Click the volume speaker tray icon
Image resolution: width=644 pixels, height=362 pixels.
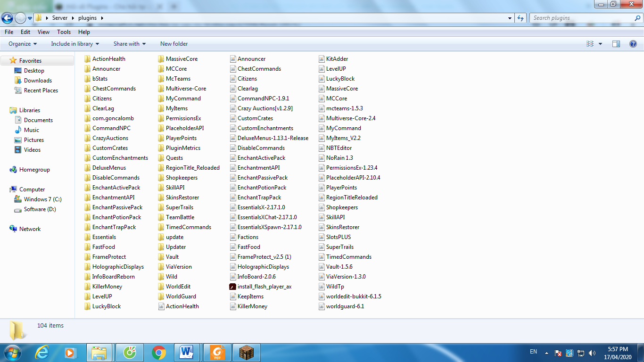592,353
